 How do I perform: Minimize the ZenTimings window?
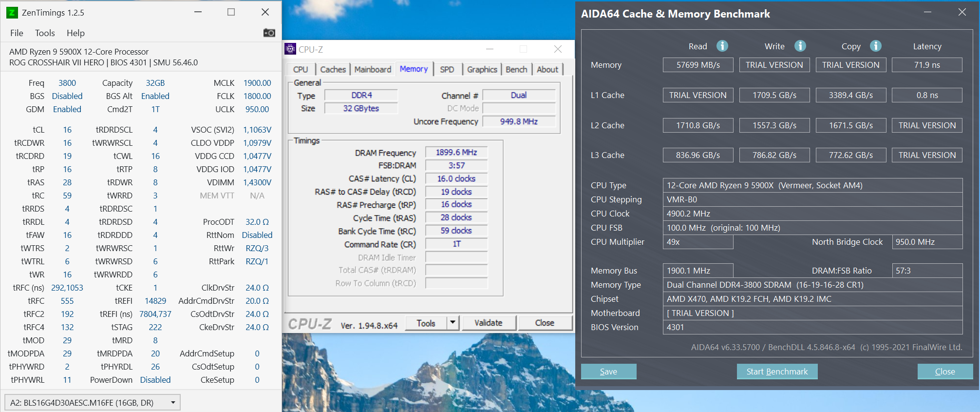pos(198,12)
